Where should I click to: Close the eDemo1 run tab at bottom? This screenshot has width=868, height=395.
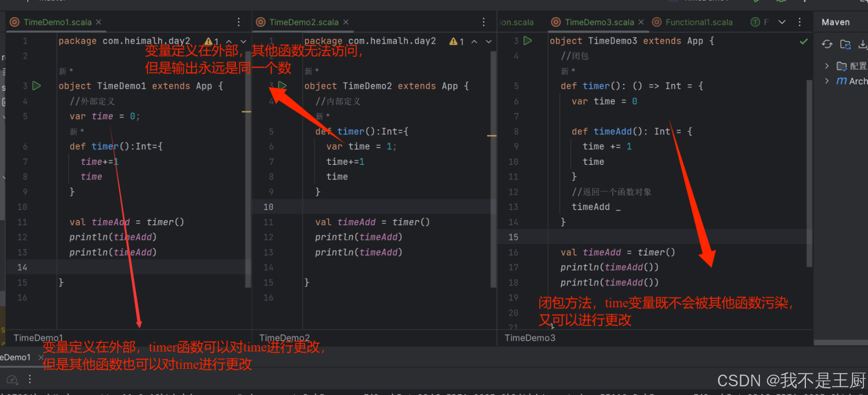point(41,357)
